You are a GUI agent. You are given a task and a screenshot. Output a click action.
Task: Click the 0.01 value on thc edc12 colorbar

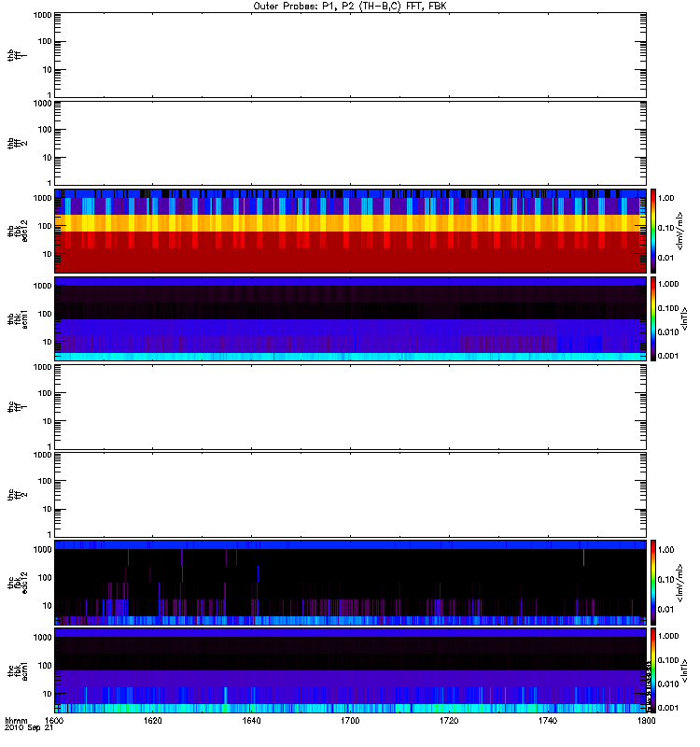pos(665,610)
